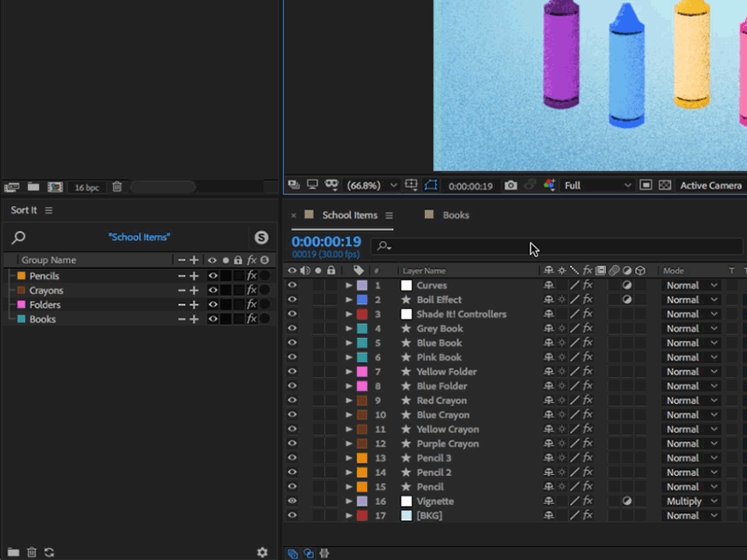Click plus icon on Pencils group
Screen dimensions: 747x560
point(194,276)
